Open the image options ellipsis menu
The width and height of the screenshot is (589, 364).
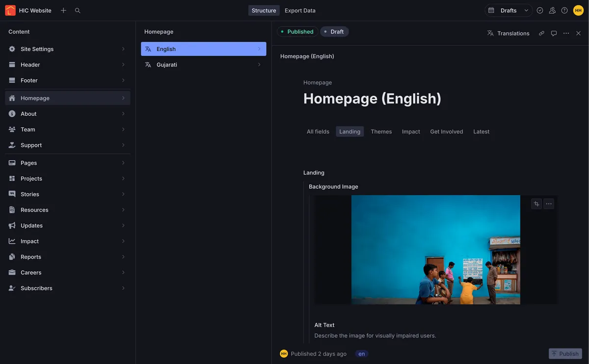549,203
